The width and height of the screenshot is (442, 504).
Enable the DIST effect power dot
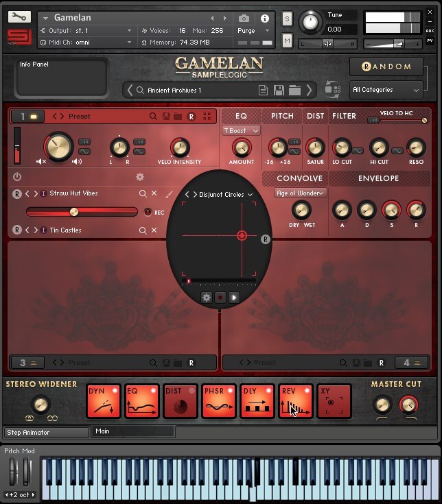(191, 391)
